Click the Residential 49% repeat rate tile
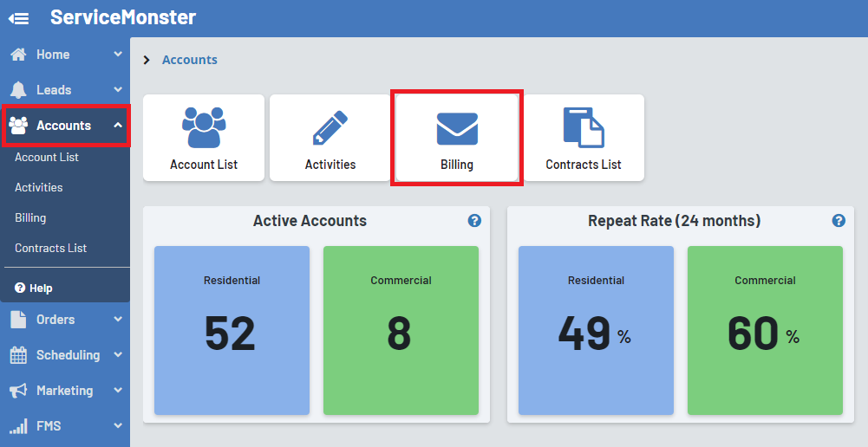 (x=596, y=330)
